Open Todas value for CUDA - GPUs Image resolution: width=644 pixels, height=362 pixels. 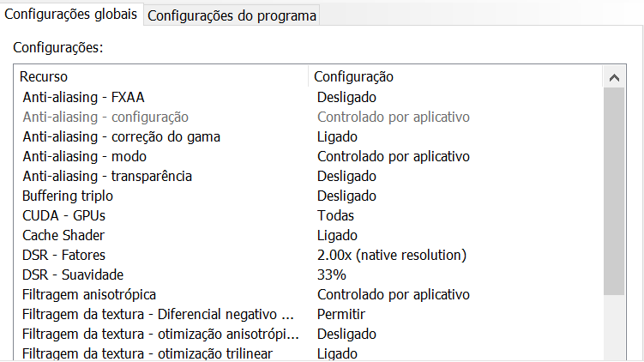(x=335, y=215)
